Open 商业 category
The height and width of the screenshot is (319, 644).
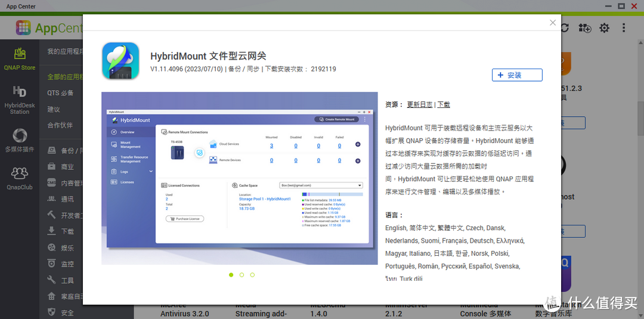pyautogui.click(x=61, y=167)
